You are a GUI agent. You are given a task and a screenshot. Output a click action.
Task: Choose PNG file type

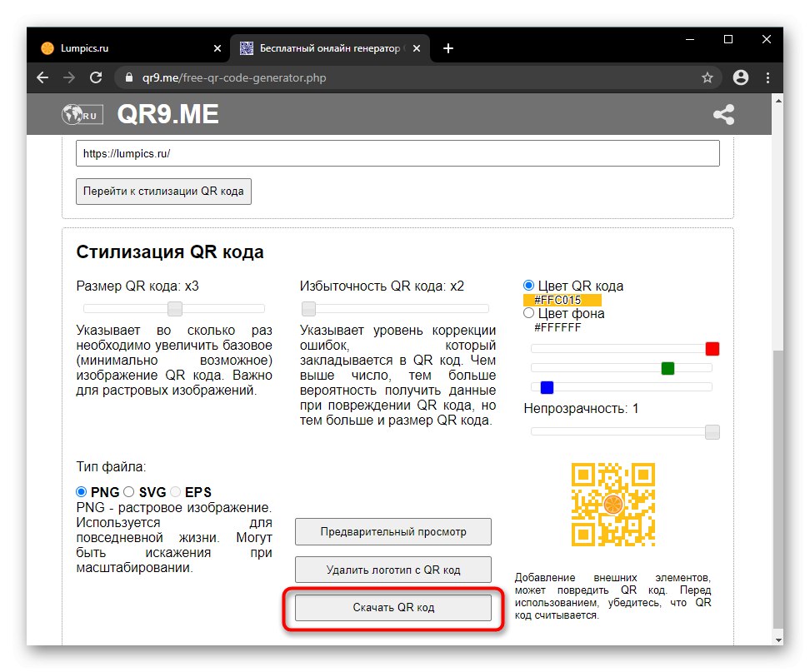[x=81, y=492]
